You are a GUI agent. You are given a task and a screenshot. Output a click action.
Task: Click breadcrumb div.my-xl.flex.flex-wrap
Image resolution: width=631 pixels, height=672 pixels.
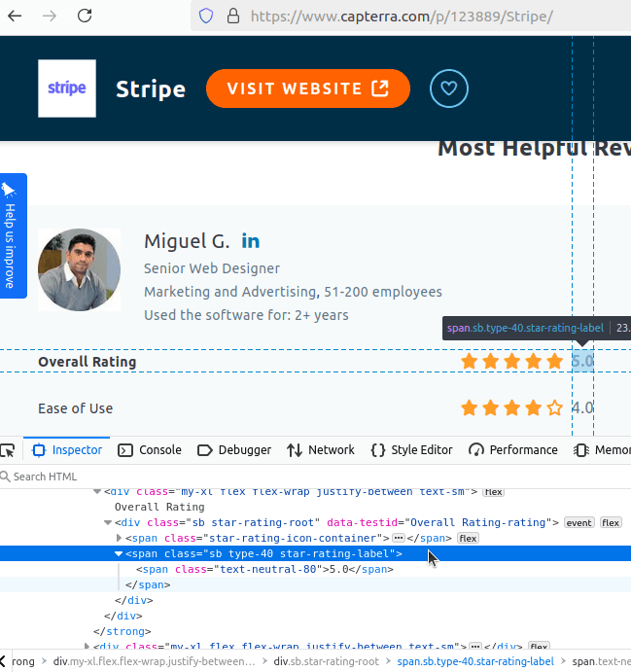(154, 661)
